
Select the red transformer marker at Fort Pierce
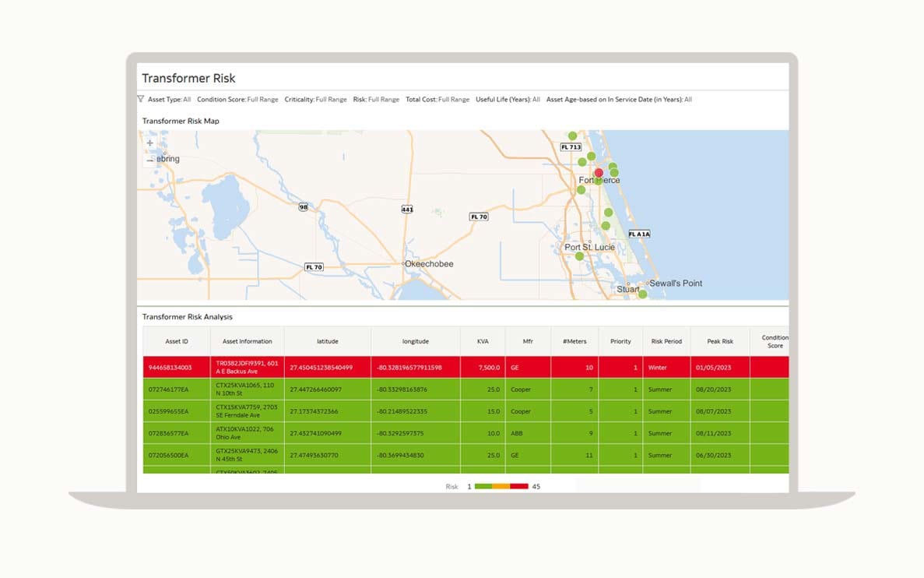pyautogui.click(x=599, y=173)
